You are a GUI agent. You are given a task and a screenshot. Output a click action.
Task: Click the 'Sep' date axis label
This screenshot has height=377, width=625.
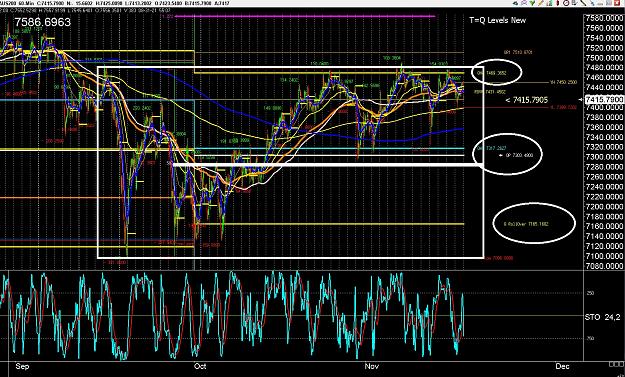pyautogui.click(x=22, y=366)
